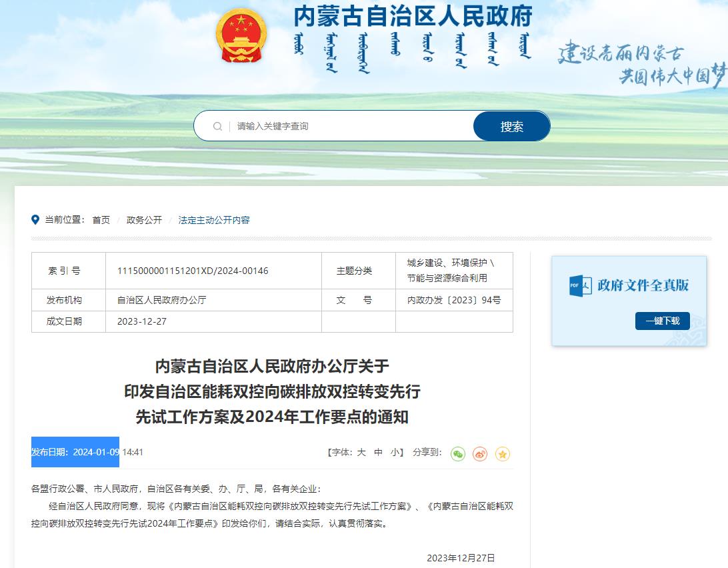Share article via Weibo icon
The height and width of the screenshot is (568, 728).
click(480, 454)
